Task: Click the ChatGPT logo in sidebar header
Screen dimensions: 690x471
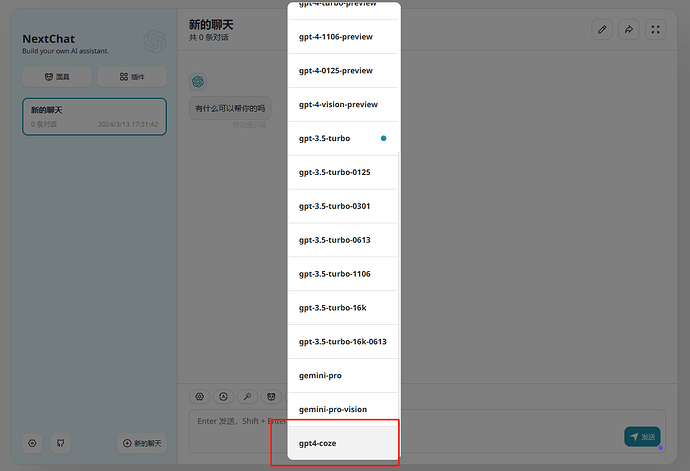Action: tap(155, 41)
